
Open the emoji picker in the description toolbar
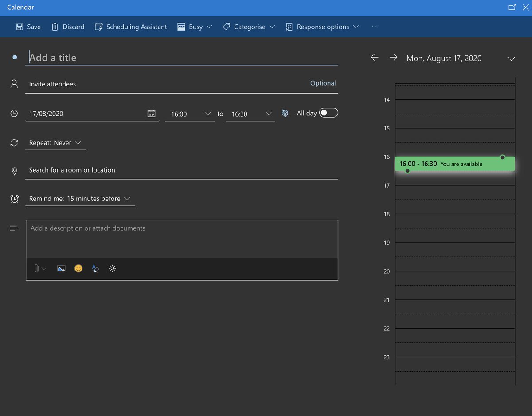pos(78,268)
